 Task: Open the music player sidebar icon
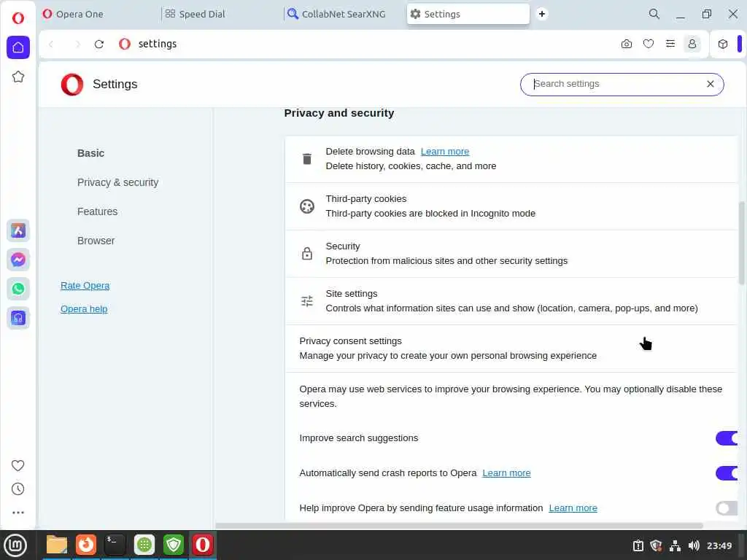tap(18, 318)
